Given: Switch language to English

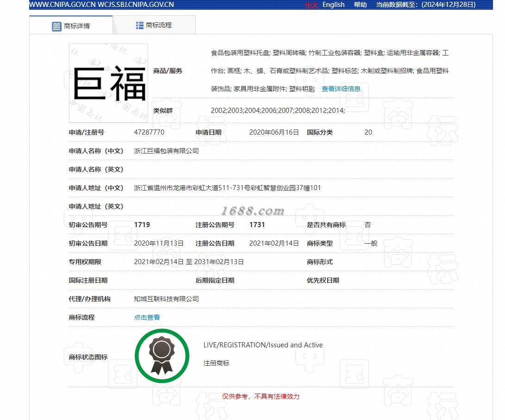Looking at the screenshot, I should tap(333, 5).
